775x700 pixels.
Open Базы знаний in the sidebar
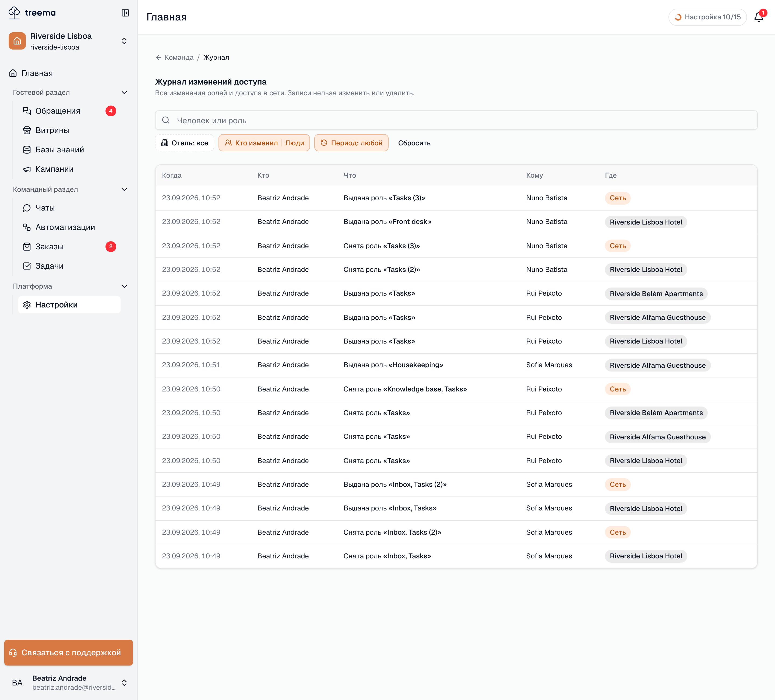[69, 150]
